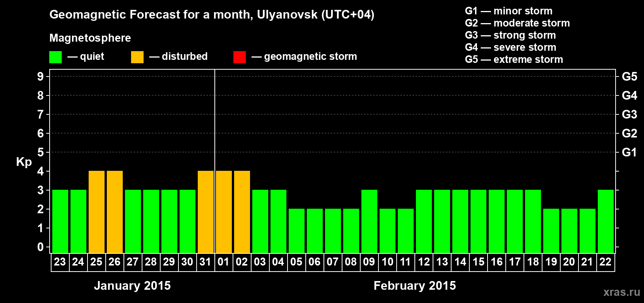
Task: Click date label 16 on the axis
Action: pyautogui.click(x=496, y=262)
